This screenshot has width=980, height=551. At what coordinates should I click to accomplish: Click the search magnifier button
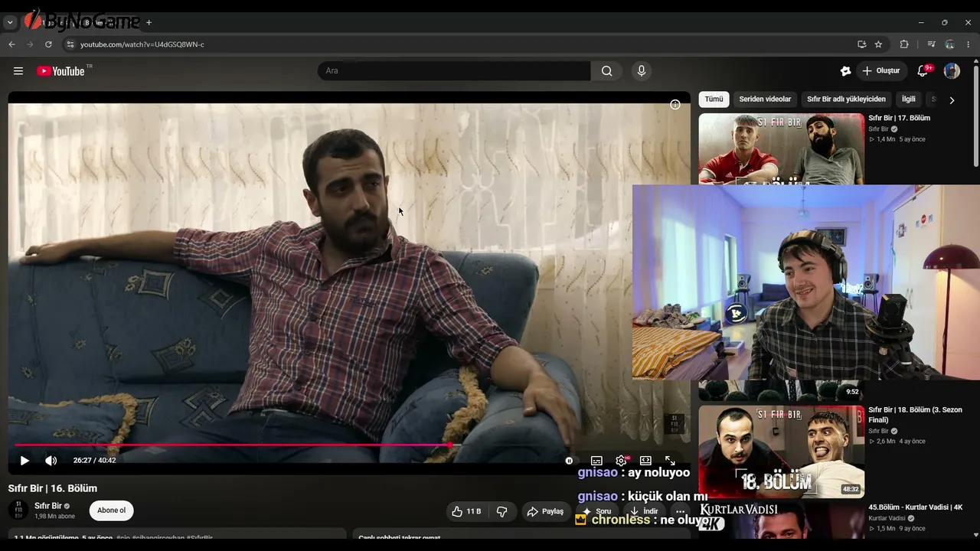tap(606, 71)
